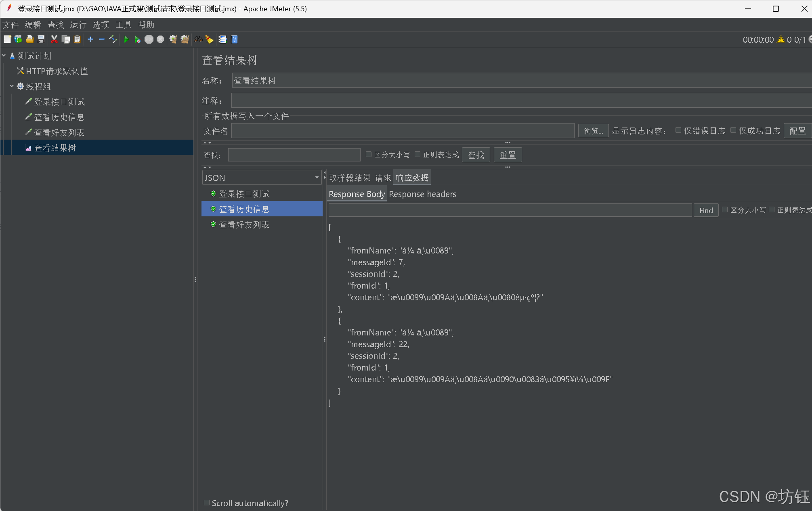Start the test with green play icon
The image size is (812, 511).
(x=126, y=39)
